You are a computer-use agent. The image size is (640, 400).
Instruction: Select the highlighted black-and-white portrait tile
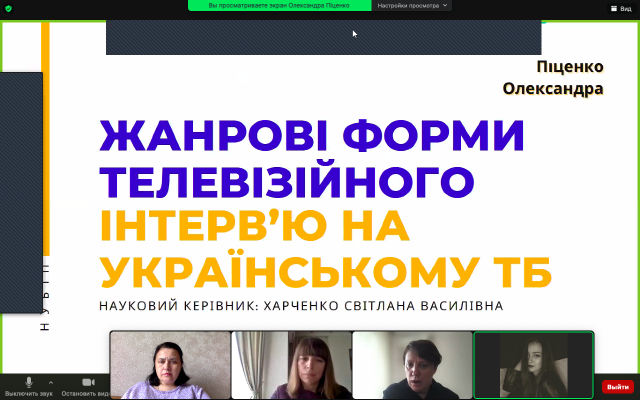click(x=533, y=365)
